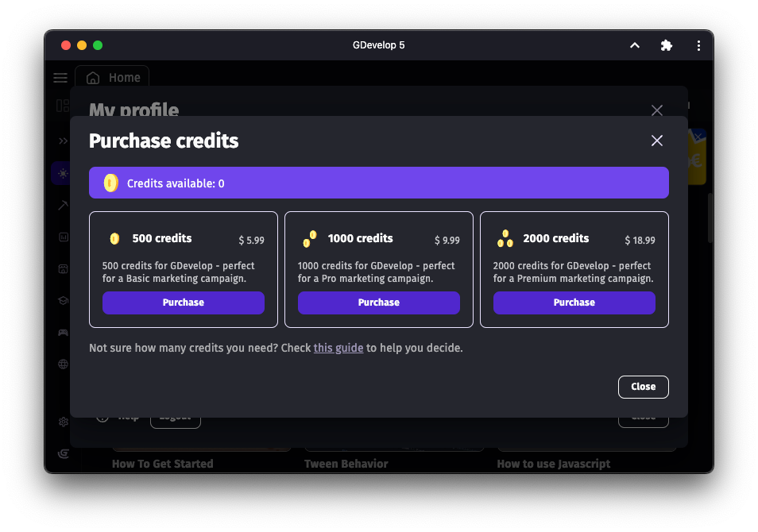Purchase the 2000 credits pack
Screen dimensions: 758x532
(x=574, y=303)
